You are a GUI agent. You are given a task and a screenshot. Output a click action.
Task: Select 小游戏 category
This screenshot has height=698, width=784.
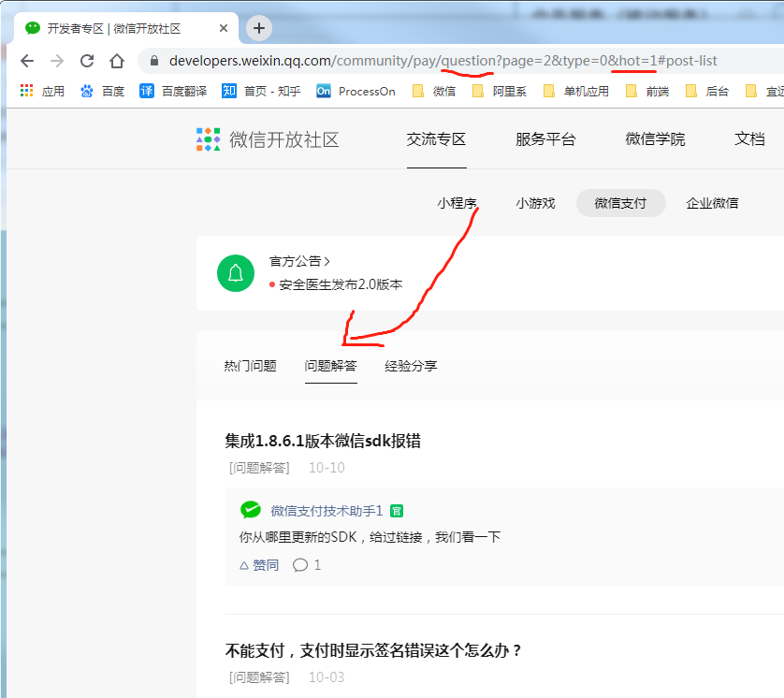[535, 203]
